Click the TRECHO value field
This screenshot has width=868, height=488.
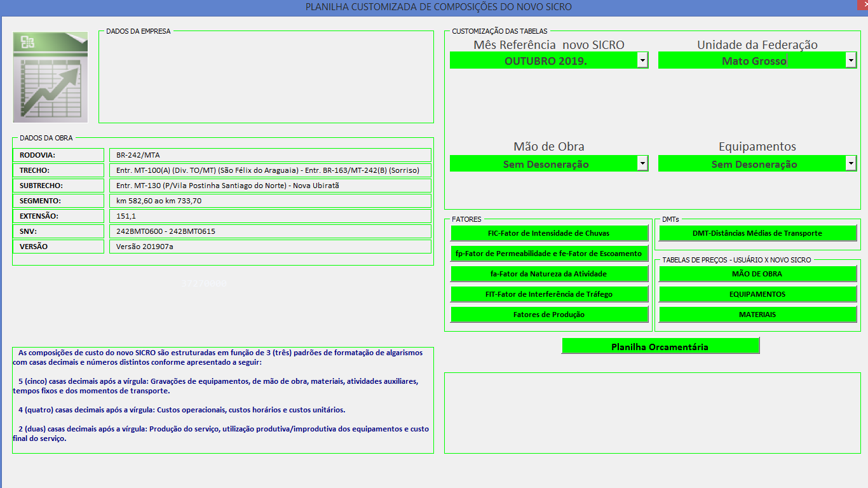pyautogui.click(x=270, y=170)
